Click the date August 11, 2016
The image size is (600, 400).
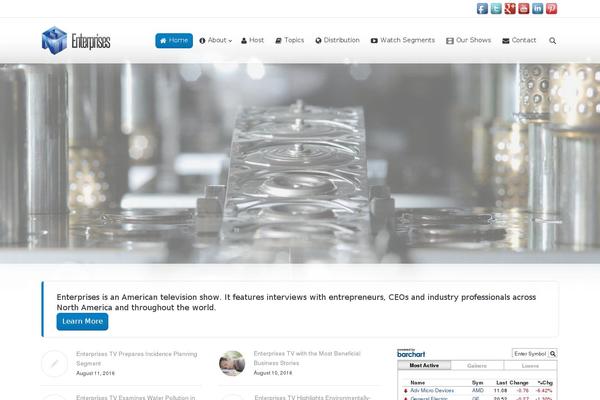(x=95, y=373)
